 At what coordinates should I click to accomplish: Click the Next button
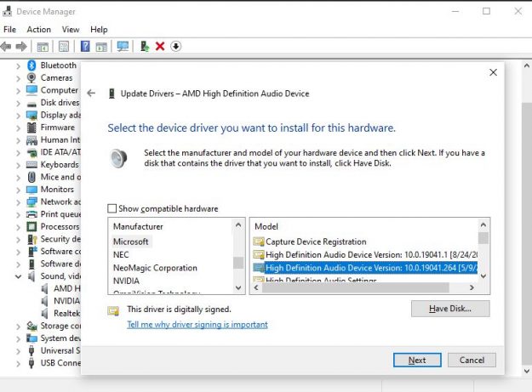click(417, 361)
